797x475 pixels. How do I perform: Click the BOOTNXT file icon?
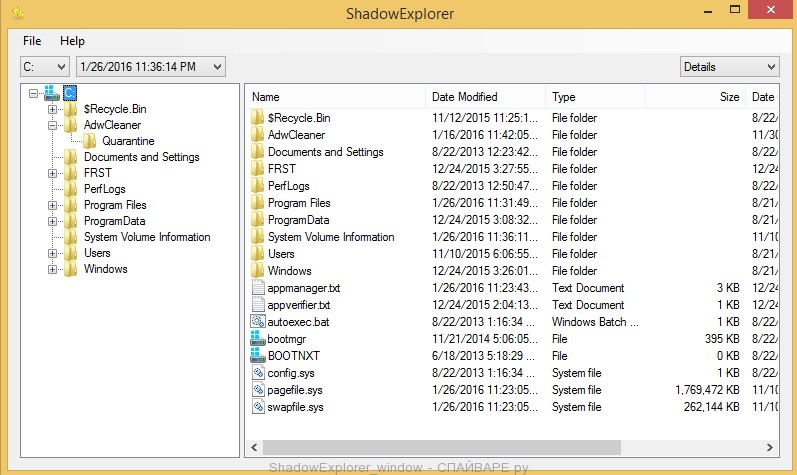click(x=258, y=356)
